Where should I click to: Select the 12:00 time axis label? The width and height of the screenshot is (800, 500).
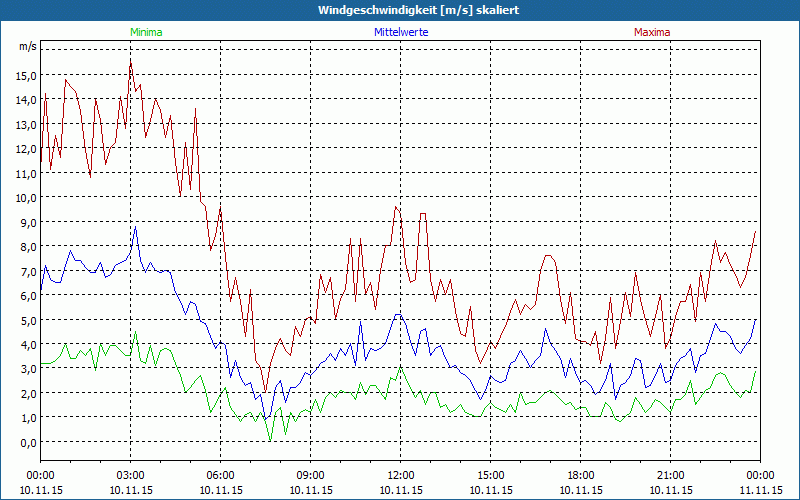(401, 474)
